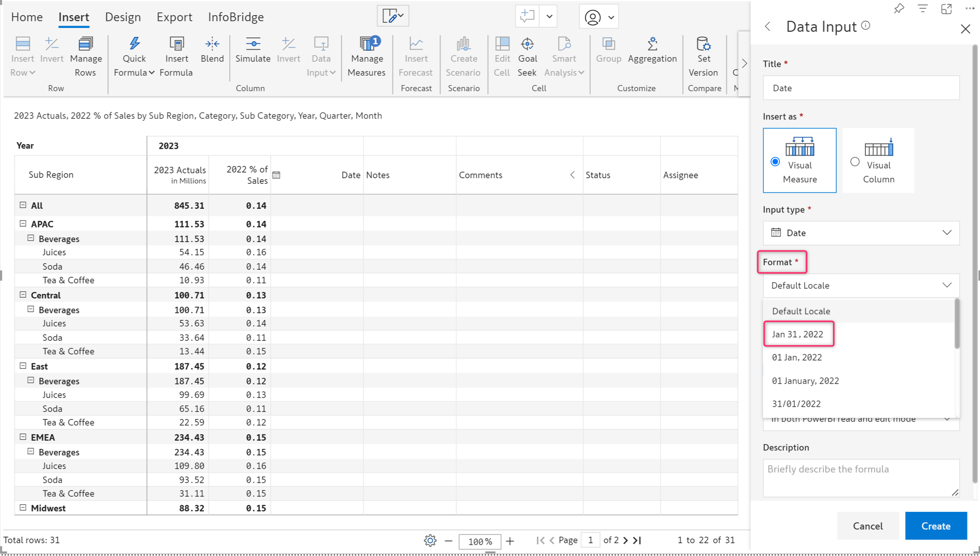
Task: Select the Visual Column radio option
Action: pyautogui.click(x=855, y=162)
